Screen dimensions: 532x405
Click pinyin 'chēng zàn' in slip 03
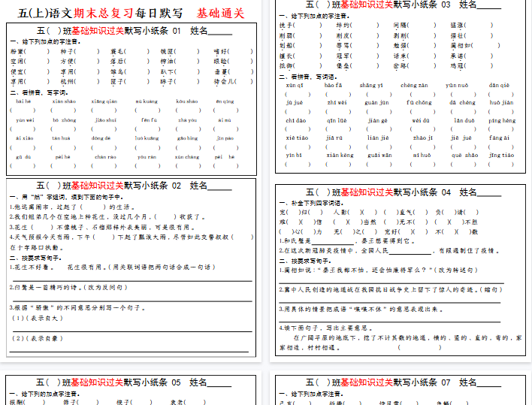414,86
